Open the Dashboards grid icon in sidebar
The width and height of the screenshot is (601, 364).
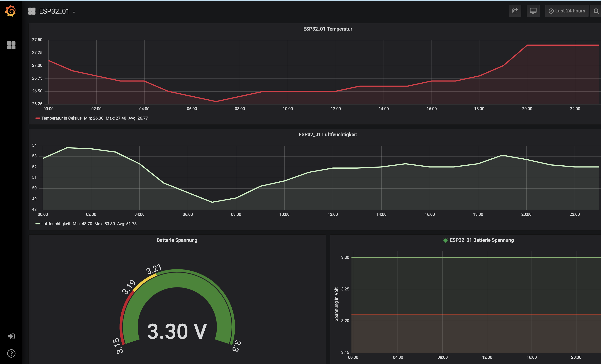click(11, 45)
